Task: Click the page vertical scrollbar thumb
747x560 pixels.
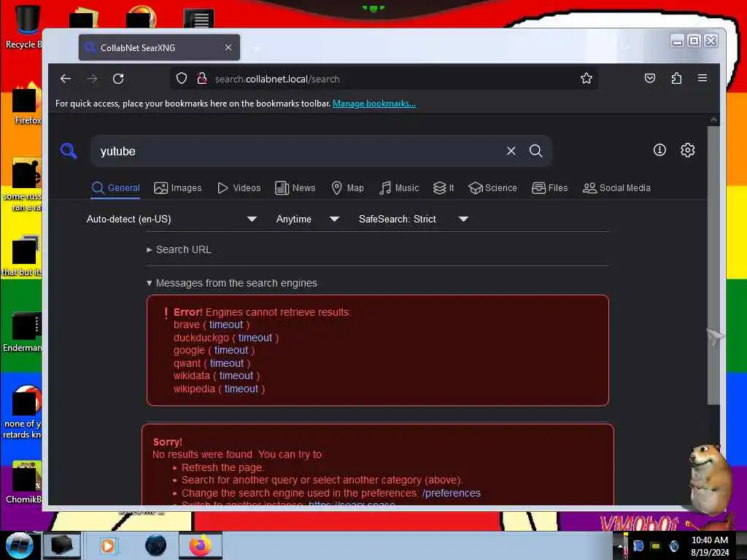Action: click(x=713, y=265)
